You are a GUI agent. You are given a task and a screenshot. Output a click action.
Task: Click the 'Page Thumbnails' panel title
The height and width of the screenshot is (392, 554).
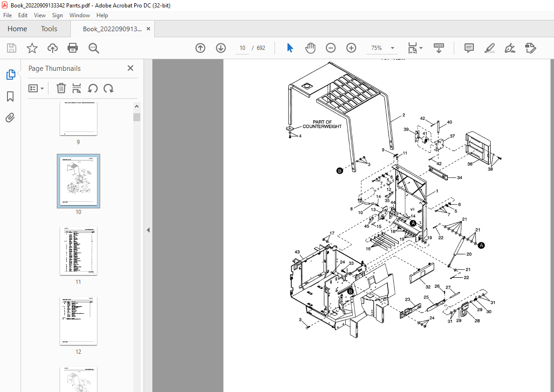click(x=55, y=69)
